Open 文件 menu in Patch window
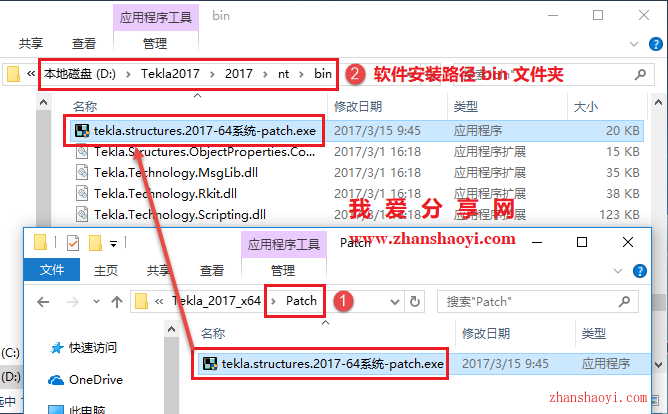 pos(52,270)
